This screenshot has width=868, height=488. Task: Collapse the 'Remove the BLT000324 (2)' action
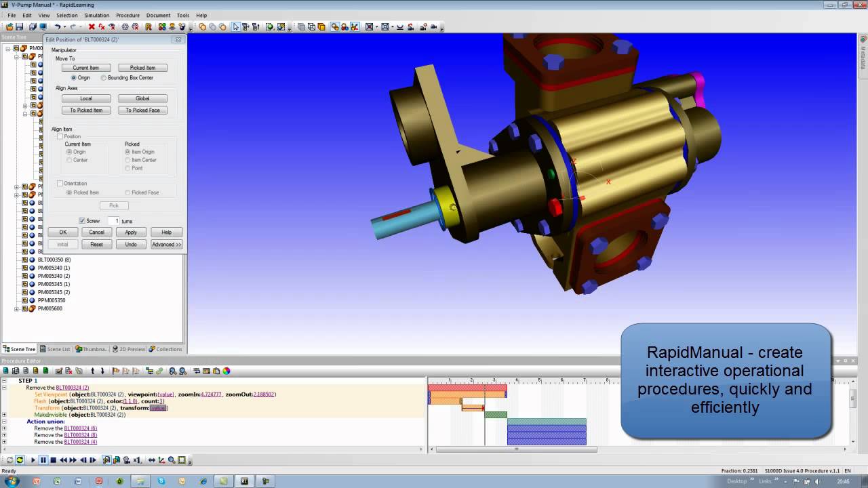[4, 388]
